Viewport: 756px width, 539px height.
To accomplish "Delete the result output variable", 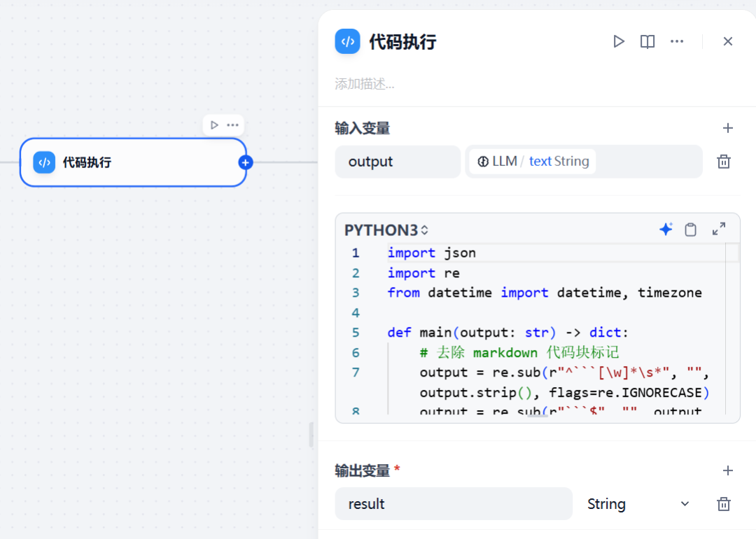I will (x=723, y=504).
